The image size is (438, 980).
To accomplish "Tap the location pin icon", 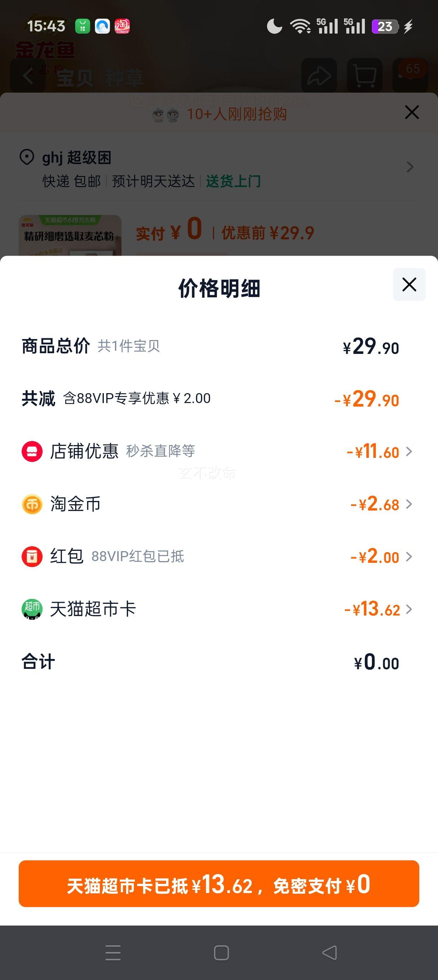I will [x=26, y=157].
